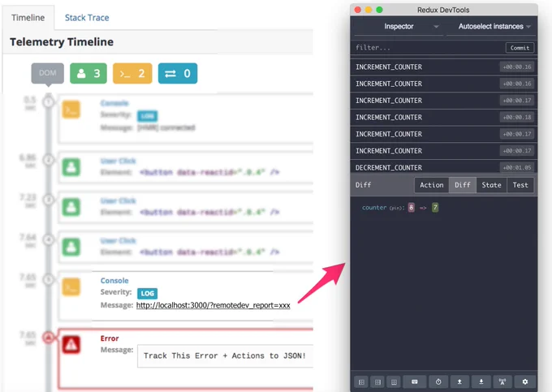
Task: Click the timeline marker at 6.86 sec
Action: [48, 160]
